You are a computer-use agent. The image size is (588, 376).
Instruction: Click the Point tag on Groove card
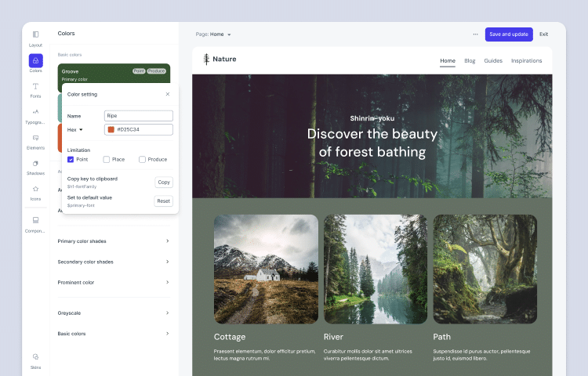[x=139, y=71]
